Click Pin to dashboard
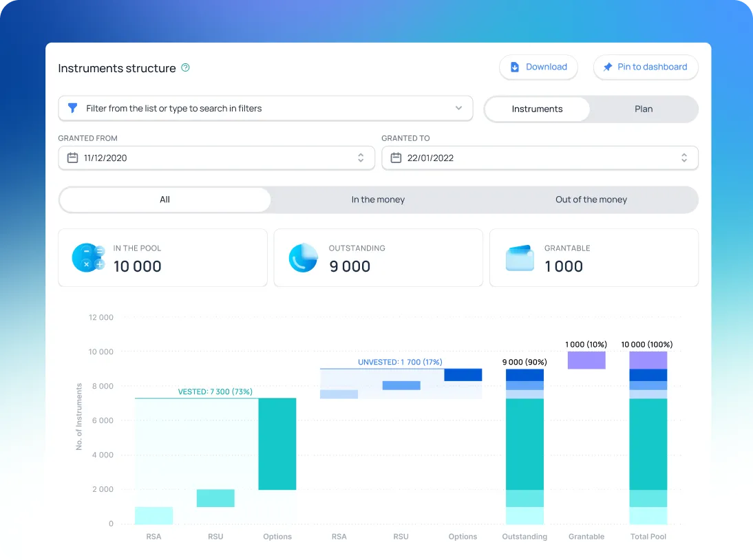The width and height of the screenshot is (753, 560). tap(646, 67)
